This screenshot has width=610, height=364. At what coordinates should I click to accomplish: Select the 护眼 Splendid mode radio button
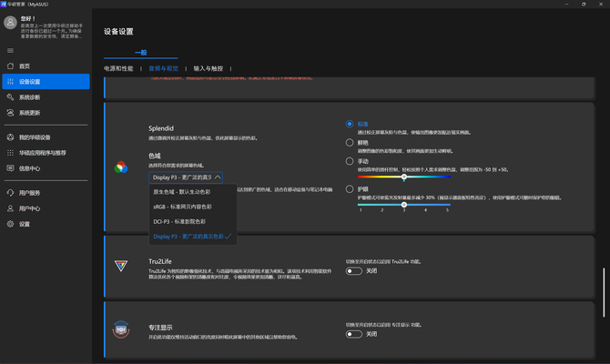350,189
